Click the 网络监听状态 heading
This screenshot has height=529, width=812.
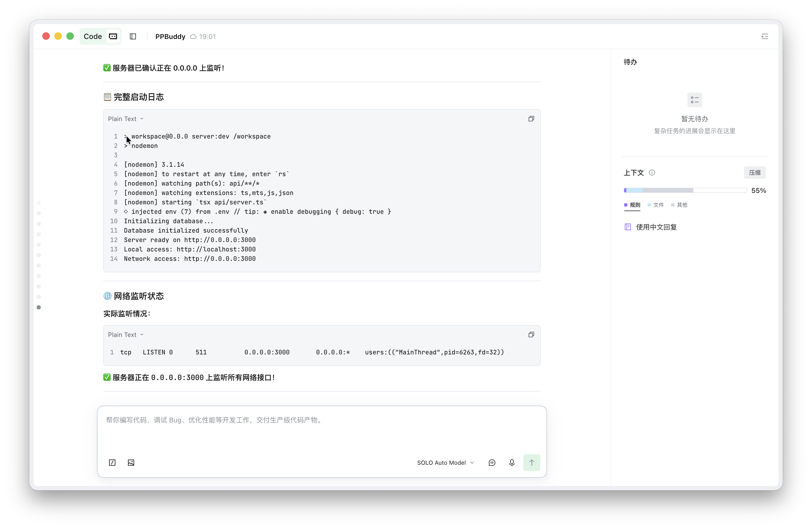pos(139,296)
